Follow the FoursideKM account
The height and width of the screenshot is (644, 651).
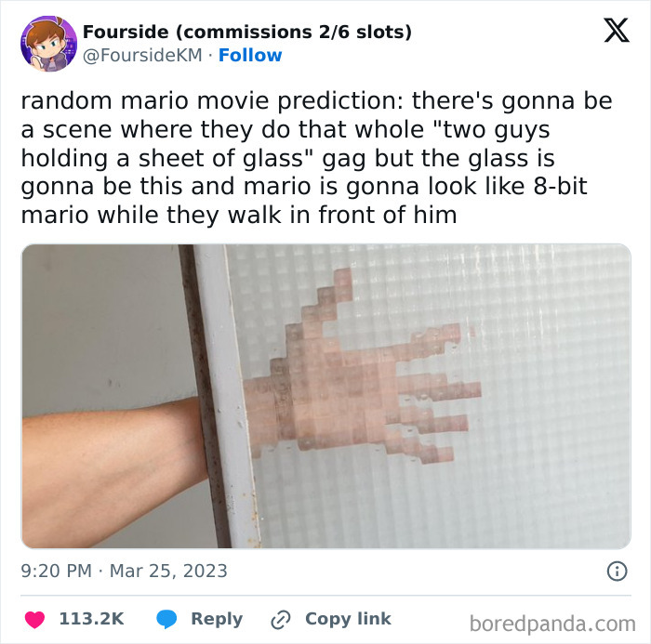[x=250, y=55]
